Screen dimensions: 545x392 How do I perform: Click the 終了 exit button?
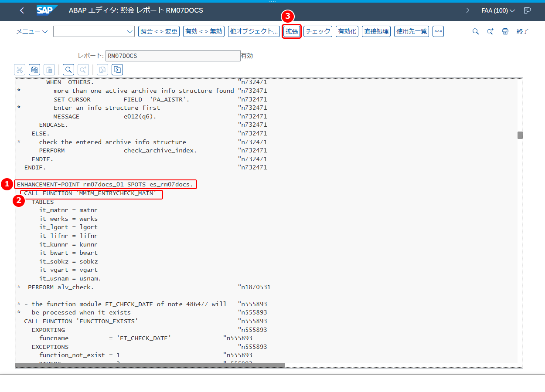pyautogui.click(x=523, y=31)
